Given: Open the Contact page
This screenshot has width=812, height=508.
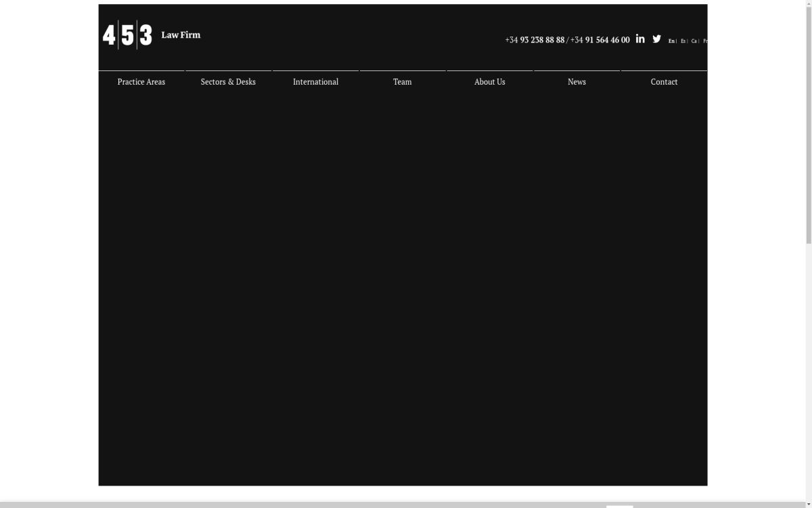Looking at the screenshot, I should point(664,81).
